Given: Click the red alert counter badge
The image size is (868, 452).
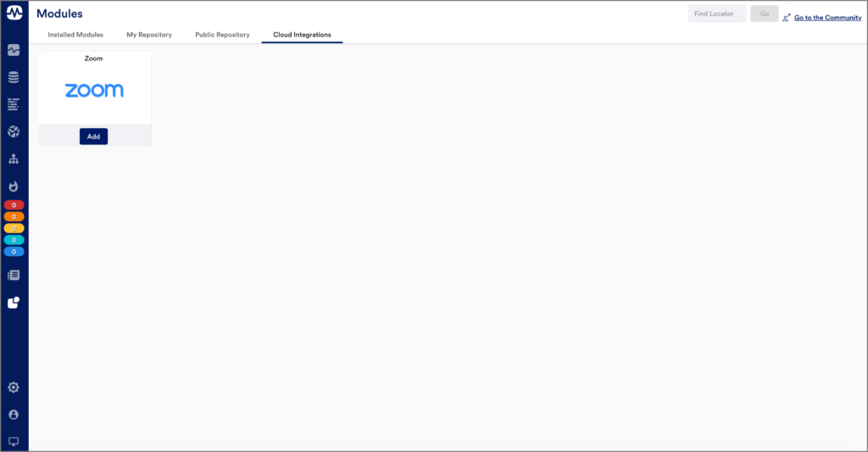Looking at the screenshot, I should click(x=14, y=205).
